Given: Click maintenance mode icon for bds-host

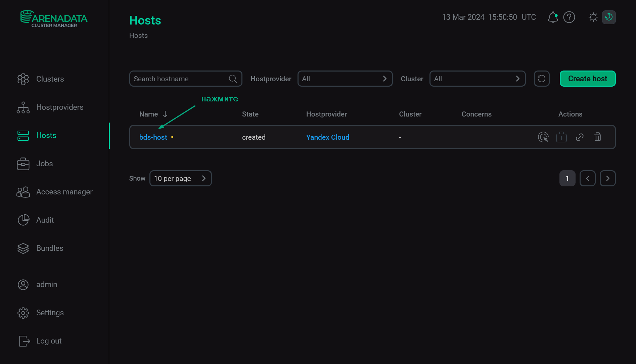Looking at the screenshot, I should click(561, 137).
